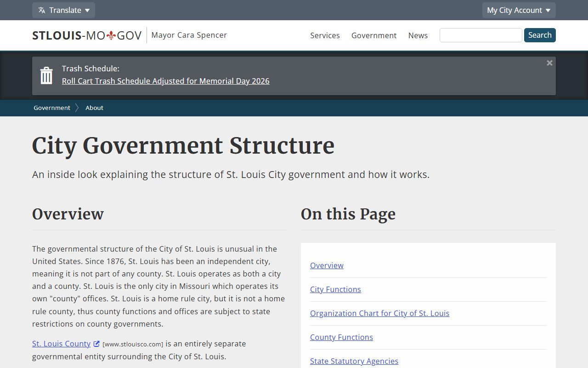The height and width of the screenshot is (368, 588).
Task: Click the City Government Structure heading
Action: (183, 145)
